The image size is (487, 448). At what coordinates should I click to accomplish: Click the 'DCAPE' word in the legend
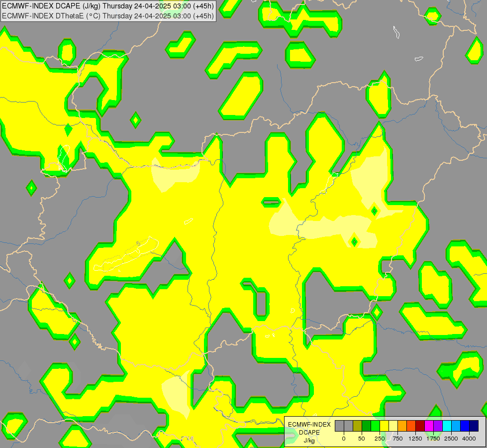(309, 433)
